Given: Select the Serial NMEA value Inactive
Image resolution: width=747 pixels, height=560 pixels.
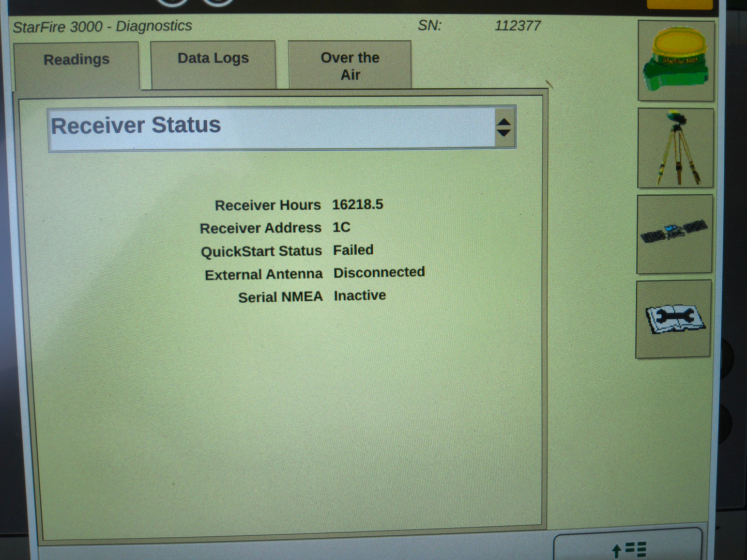Looking at the screenshot, I should tap(360, 295).
